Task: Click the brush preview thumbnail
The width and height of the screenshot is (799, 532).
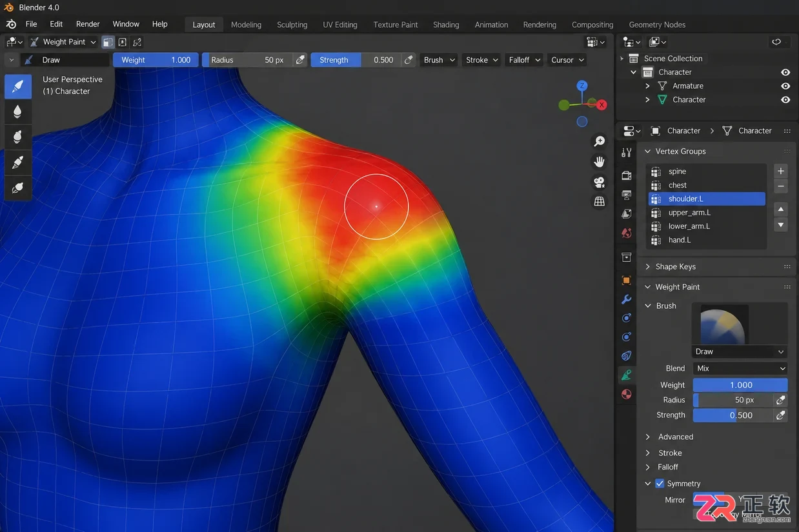Action: 724,324
